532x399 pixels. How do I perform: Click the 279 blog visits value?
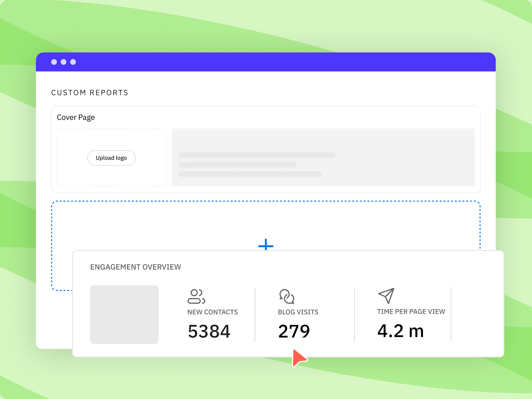pos(294,331)
